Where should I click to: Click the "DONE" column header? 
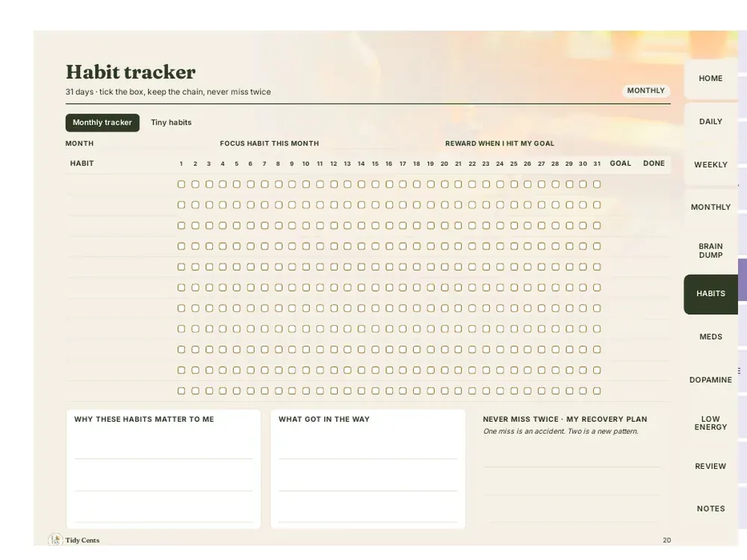pos(654,164)
